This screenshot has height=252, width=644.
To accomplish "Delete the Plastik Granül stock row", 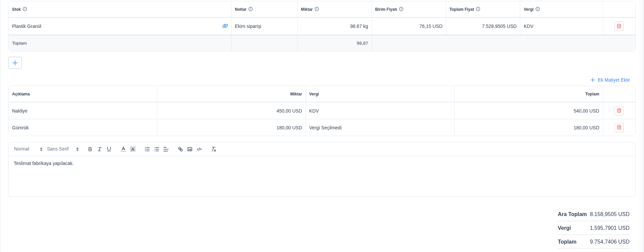I will tap(619, 26).
